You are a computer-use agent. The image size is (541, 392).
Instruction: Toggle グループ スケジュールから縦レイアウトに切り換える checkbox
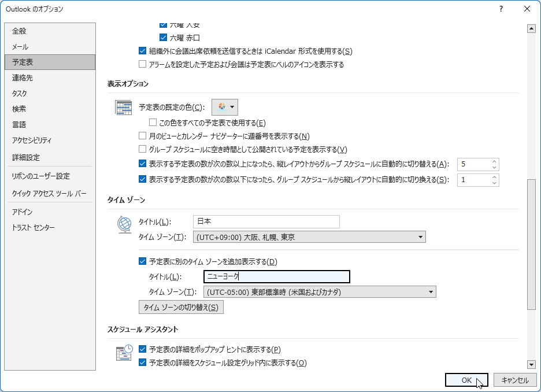[142, 179]
